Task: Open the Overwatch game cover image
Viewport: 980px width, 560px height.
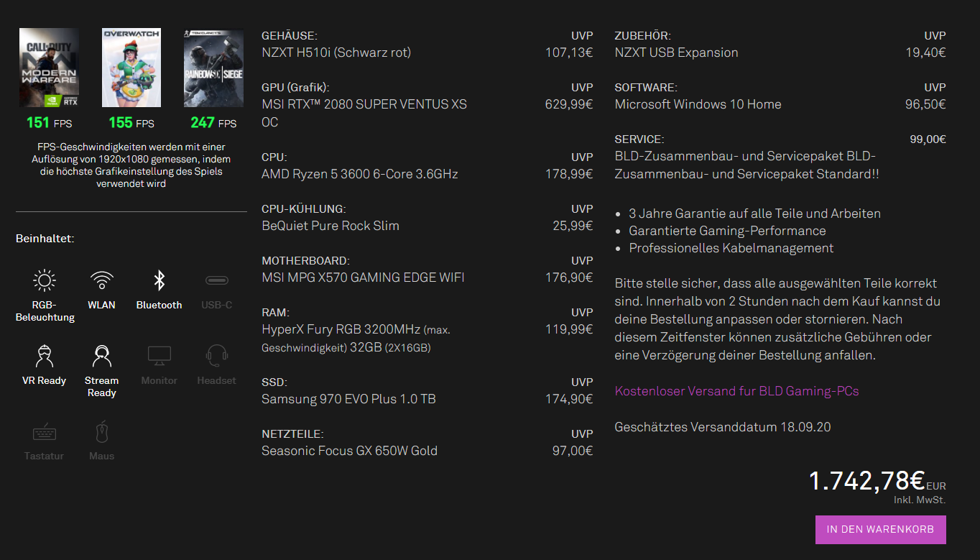Action: point(131,68)
